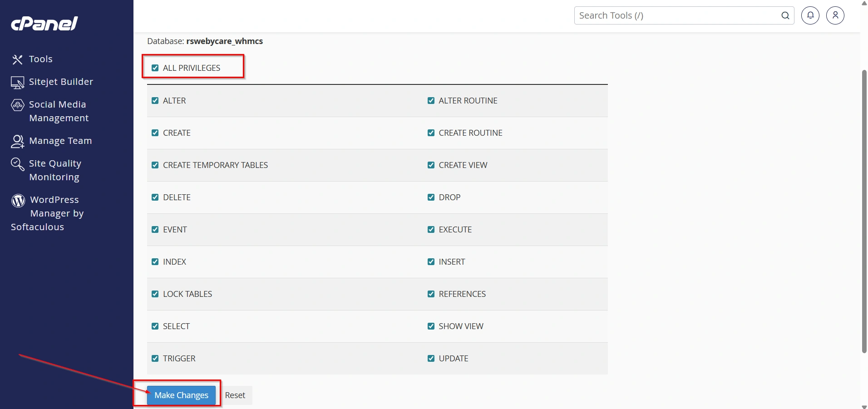This screenshot has height=409, width=868.
Task: Click the vertical page scrollbar
Action: click(864, 211)
